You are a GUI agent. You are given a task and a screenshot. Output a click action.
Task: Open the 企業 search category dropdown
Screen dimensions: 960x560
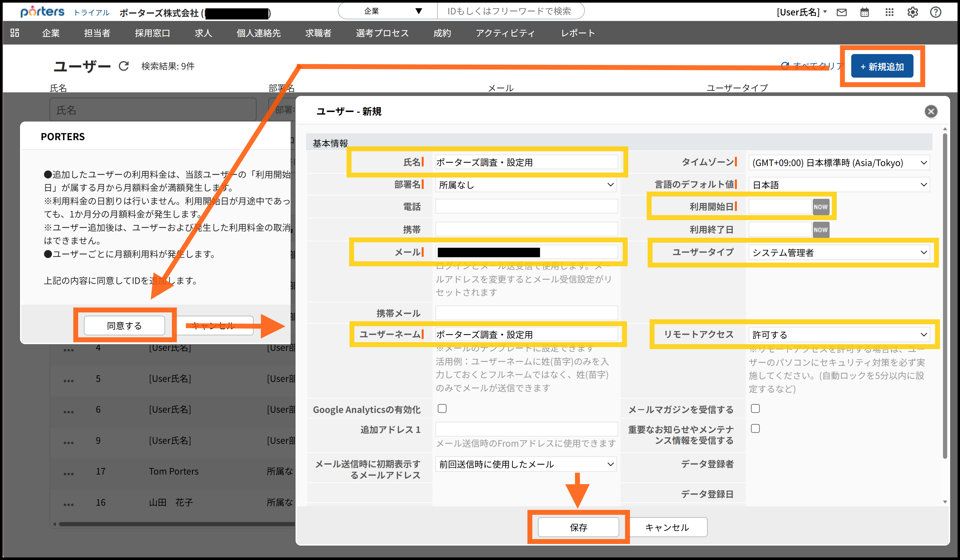coord(388,11)
